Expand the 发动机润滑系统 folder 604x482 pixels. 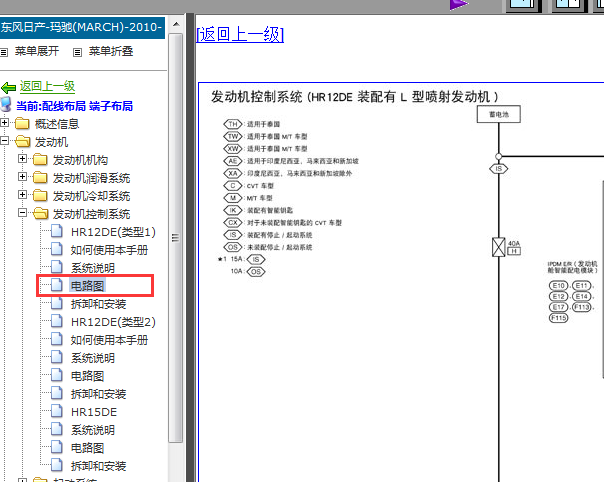point(22,176)
